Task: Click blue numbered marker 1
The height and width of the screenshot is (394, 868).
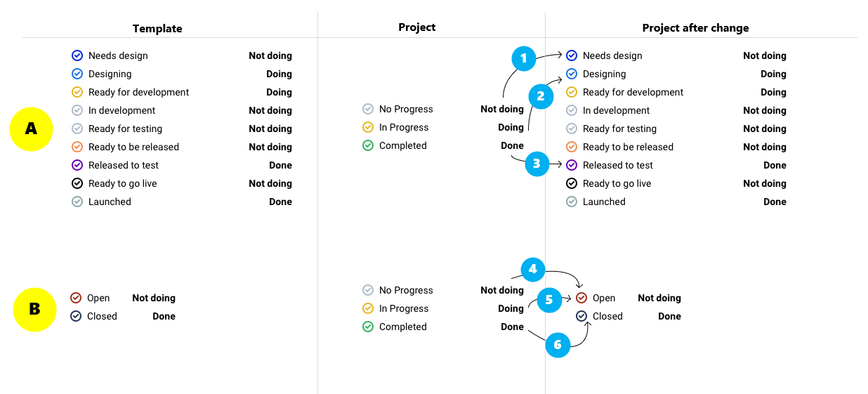Action: coord(523,58)
